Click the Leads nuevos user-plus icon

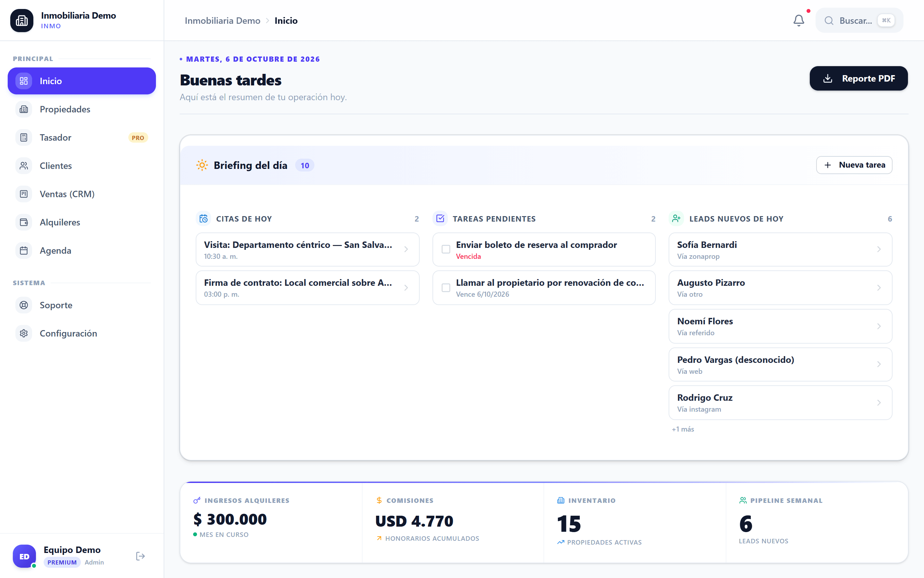(676, 219)
